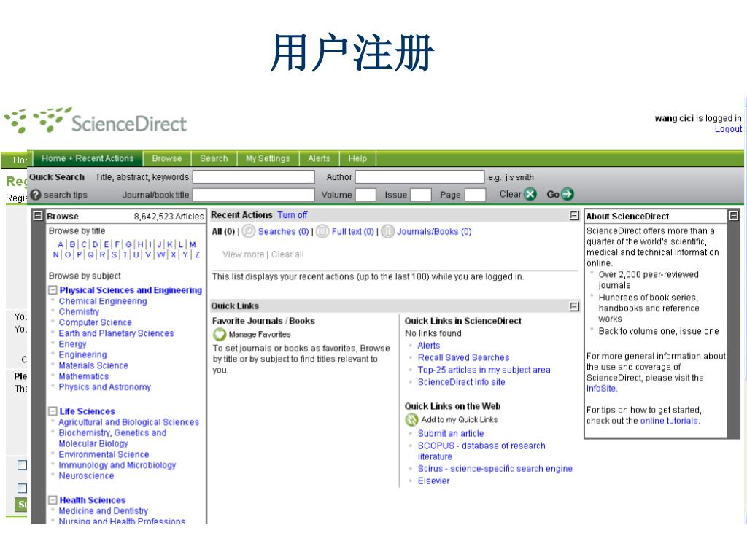Click the Manage Favorites text link
Image resolution: width=747 pixels, height=560 pixels.
(x=260, y=334)
